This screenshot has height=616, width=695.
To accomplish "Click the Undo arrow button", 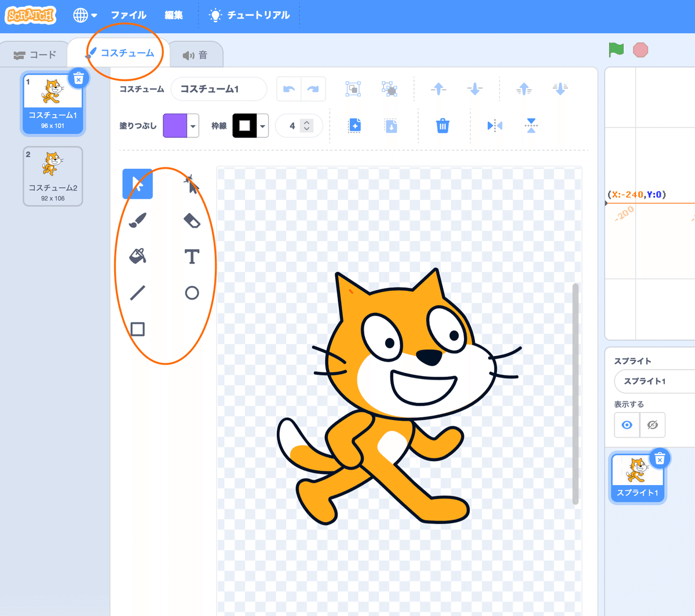I will 289,89.
